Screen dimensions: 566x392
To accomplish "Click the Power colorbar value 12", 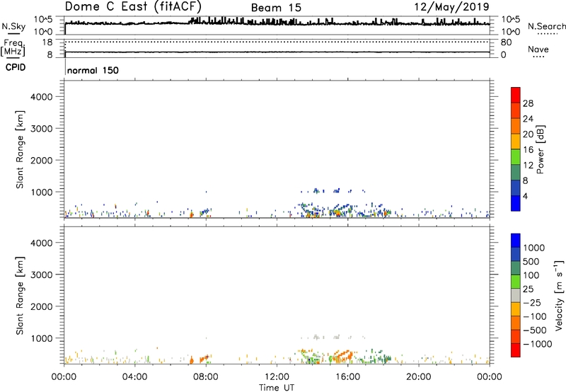I will [x=528, y=166].
